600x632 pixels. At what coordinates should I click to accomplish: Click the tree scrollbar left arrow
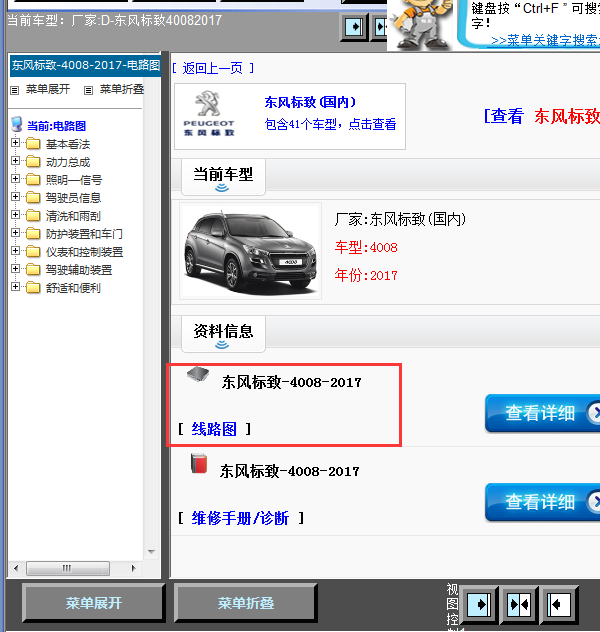pos(16,568)
